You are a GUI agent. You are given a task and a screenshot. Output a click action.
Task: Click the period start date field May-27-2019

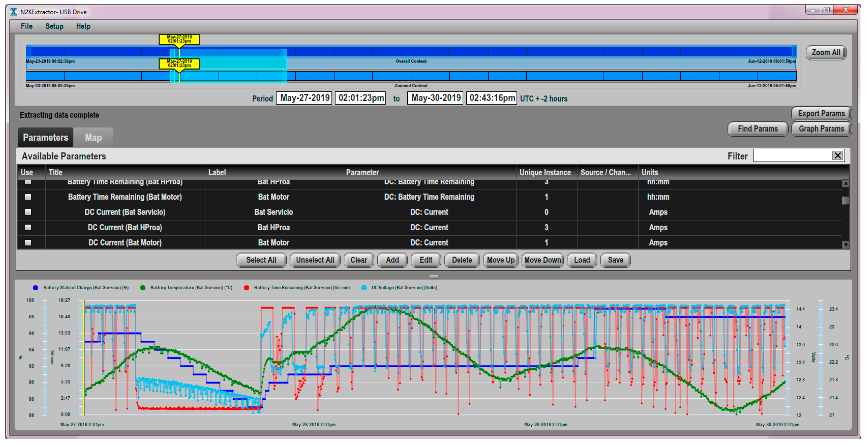coord(304,98)
